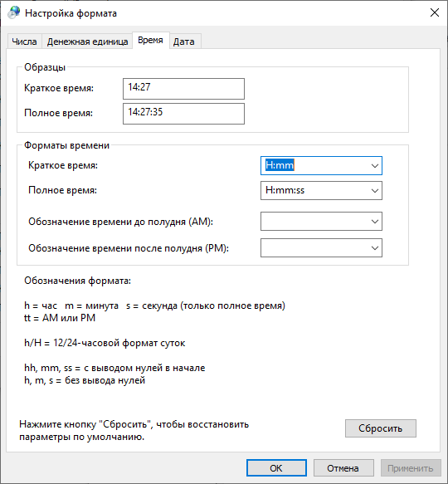
Task: Click the Сбросить button
Action: pos(381,428)
